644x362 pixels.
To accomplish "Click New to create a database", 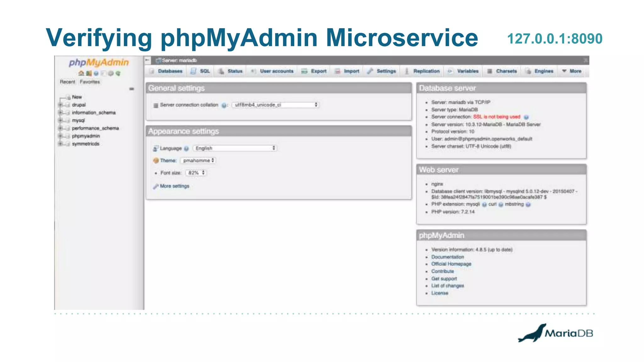I will 77,97.
